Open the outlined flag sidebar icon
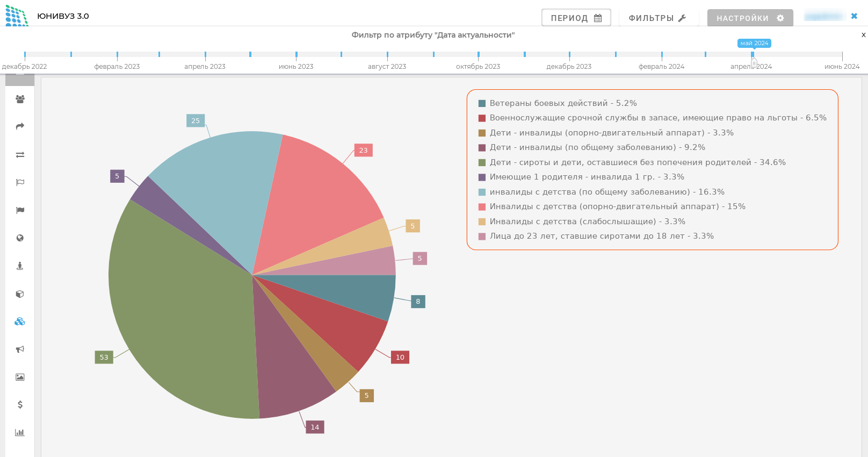The height and width of the screenshot is (457, 868). (20, 182)
